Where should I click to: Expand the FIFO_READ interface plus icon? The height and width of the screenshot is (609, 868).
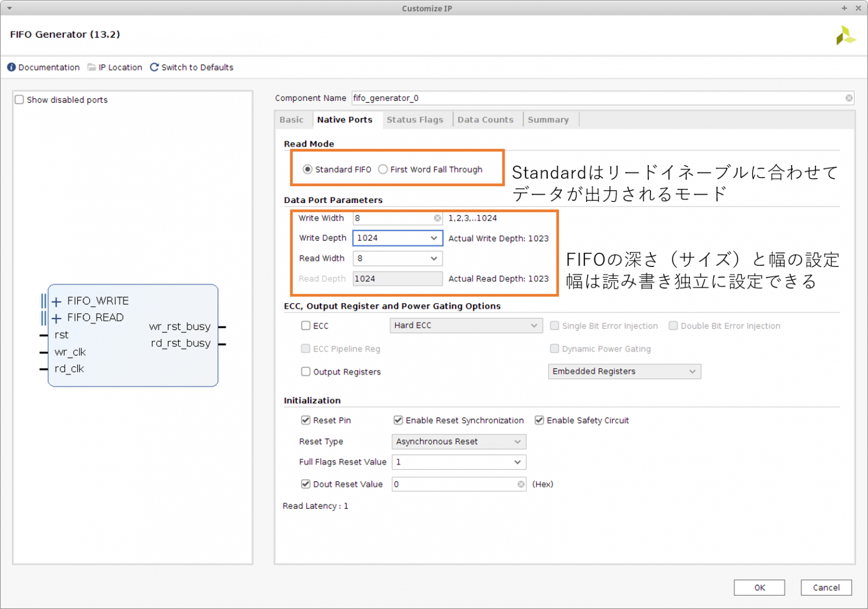pos(57,318)
